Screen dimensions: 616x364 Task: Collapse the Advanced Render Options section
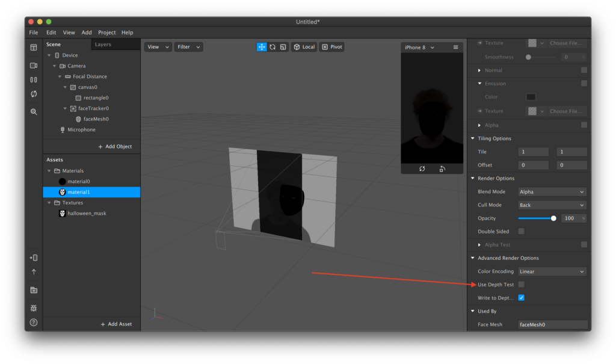473,258
